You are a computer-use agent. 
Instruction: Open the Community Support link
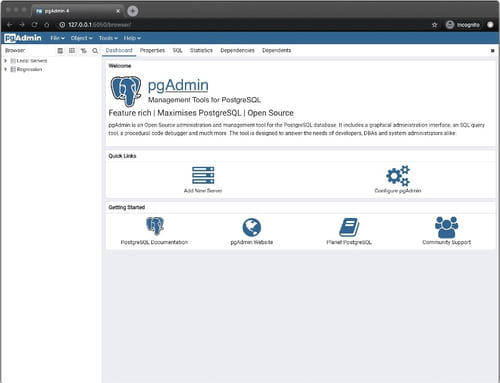click(447, 242)
